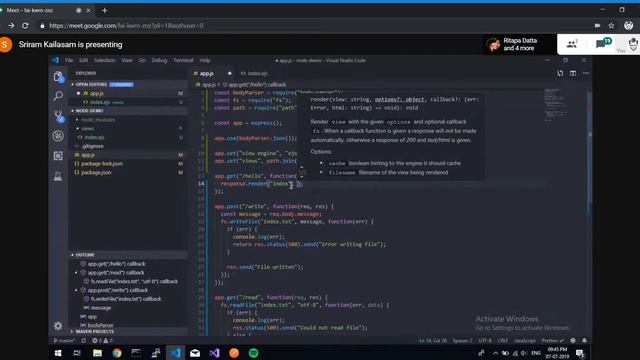Open the Manage gear icon in VS Code
Viewport: 640px width, 360px height.
click(x=58, y=325)
